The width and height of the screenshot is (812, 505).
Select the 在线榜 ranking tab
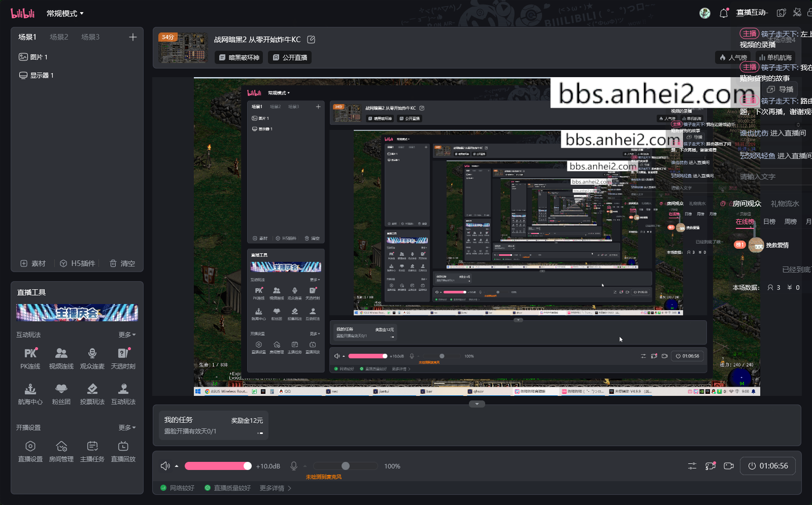pos(745,222)
